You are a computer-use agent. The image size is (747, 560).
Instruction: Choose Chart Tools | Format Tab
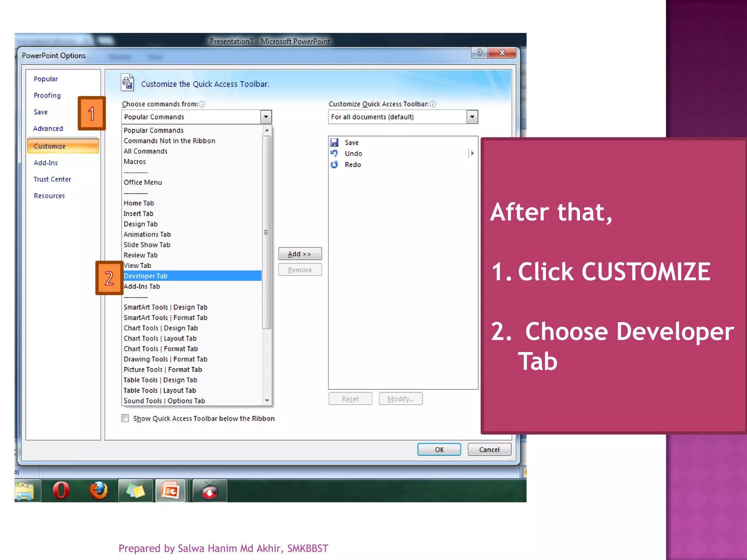192,349
